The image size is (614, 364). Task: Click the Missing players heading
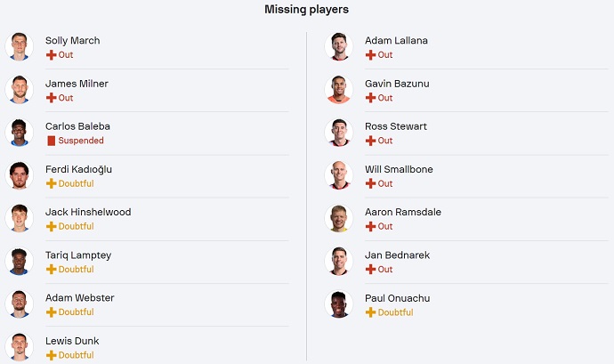[x=306, y=10]
